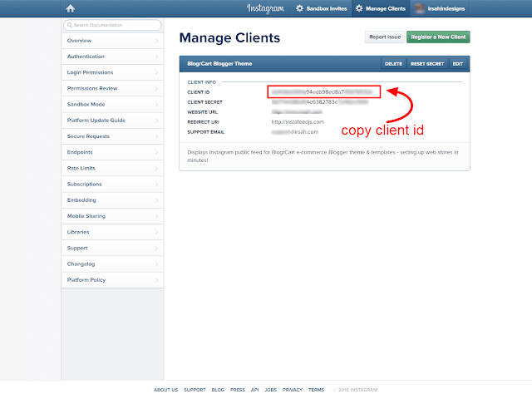Open Platform Policy section
Image resolution: width=532 pixels, height=399 pixels.
click(x=112, y=280)
